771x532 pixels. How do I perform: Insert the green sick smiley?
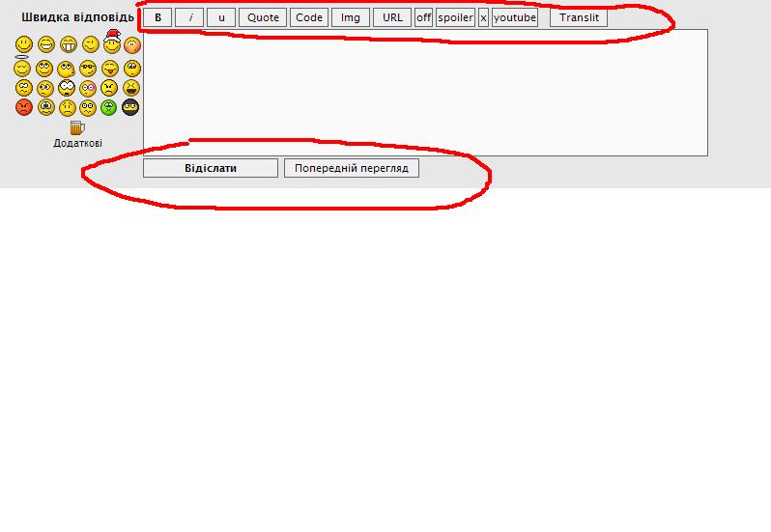108,107
